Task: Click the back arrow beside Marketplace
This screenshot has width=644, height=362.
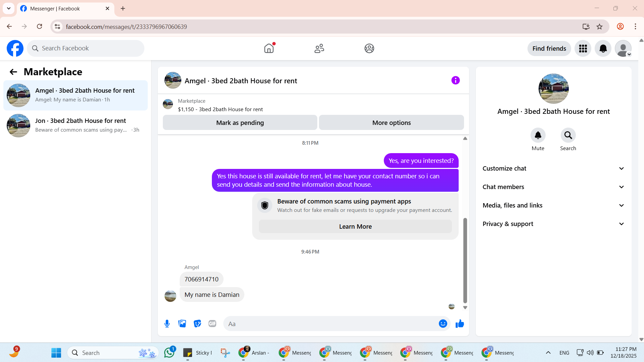Action: click(x=13, y=72)
